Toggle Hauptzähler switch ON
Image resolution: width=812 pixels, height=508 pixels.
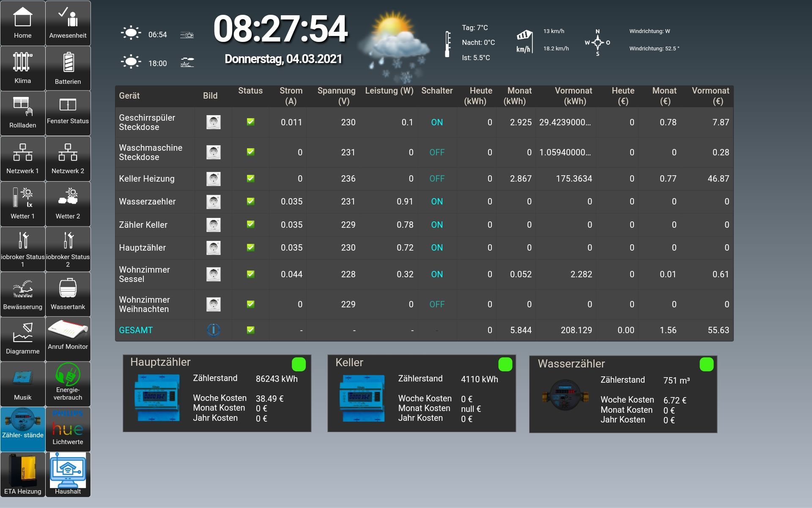click(437, 248)
